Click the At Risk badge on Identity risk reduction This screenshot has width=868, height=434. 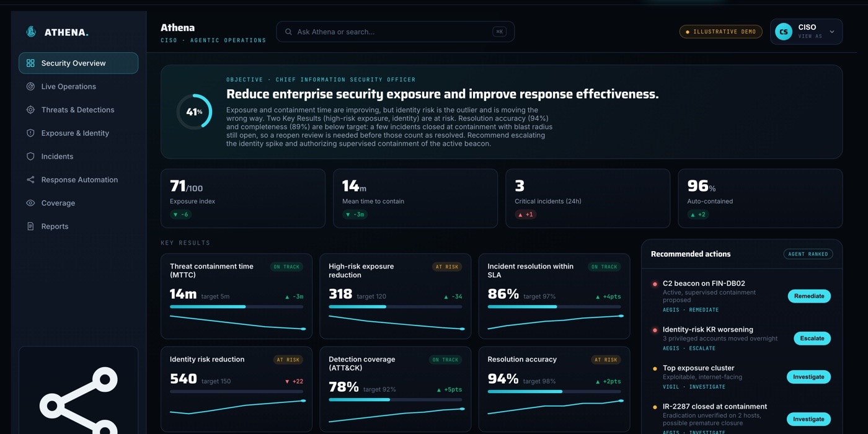pos(288,360)
